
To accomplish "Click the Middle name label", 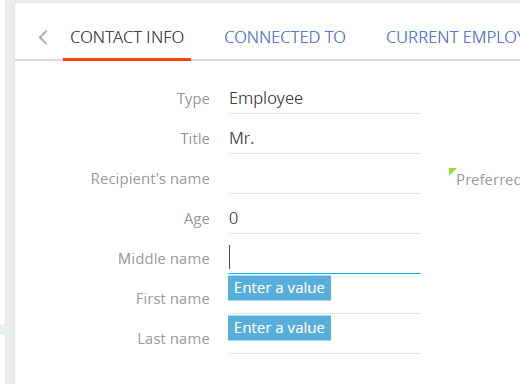I will coord(164,259).
